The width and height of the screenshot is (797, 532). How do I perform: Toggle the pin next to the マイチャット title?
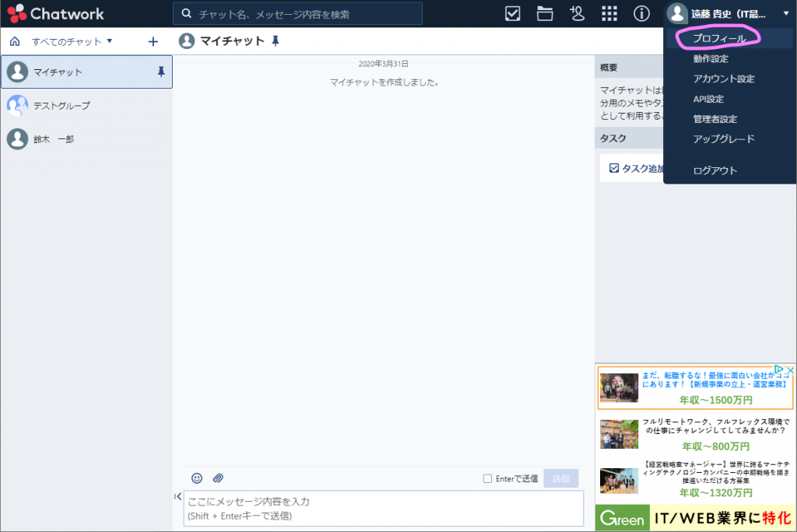coord(276,42)
